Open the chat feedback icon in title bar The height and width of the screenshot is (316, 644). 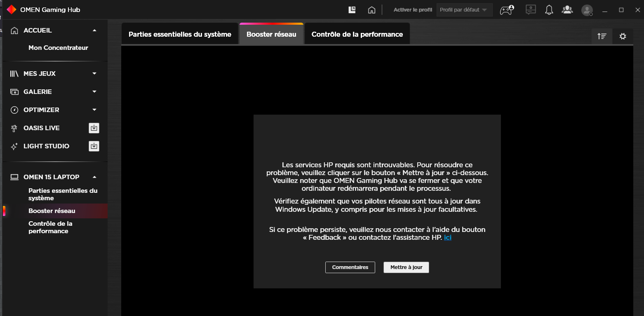530,9
